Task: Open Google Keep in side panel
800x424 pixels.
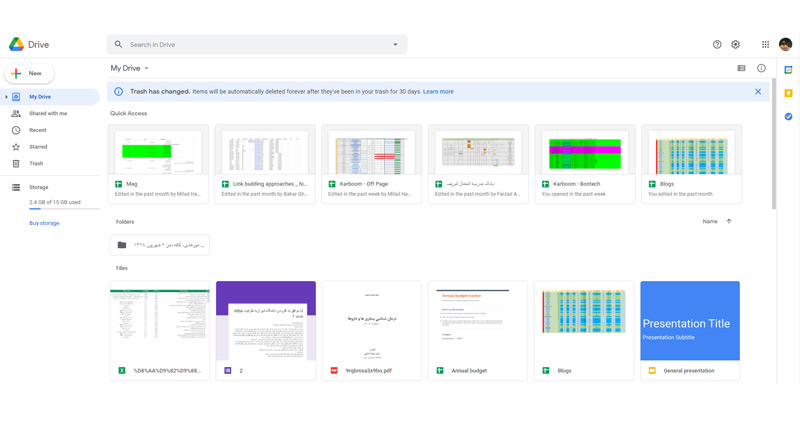Action: coord(789,93)
